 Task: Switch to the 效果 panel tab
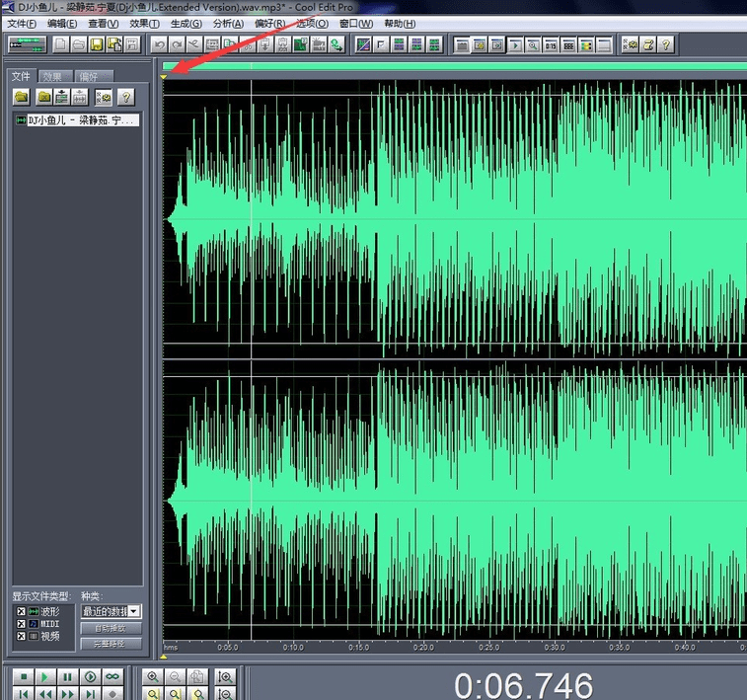tap(52, 77)
